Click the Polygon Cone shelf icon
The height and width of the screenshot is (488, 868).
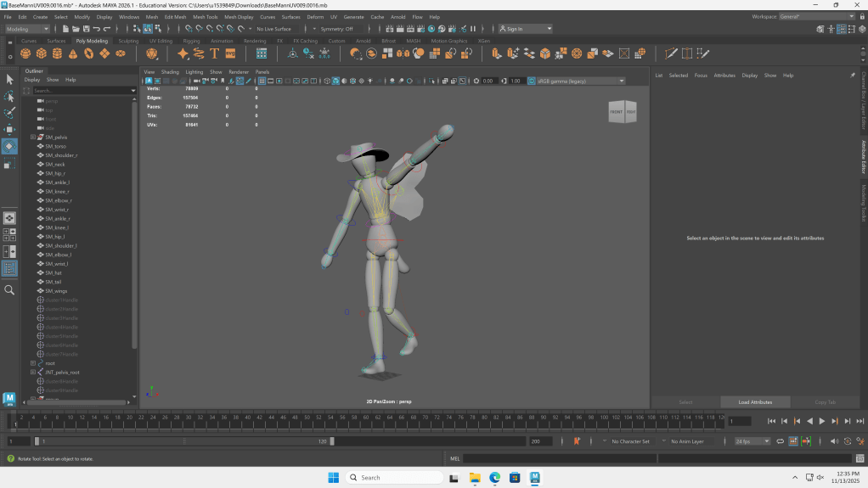(73, 53)
